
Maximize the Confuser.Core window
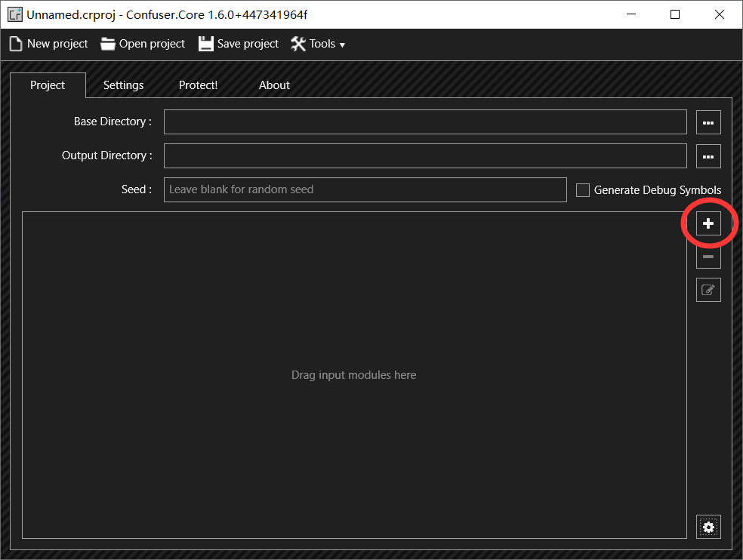pyautogui.click(x=675, y=14)
